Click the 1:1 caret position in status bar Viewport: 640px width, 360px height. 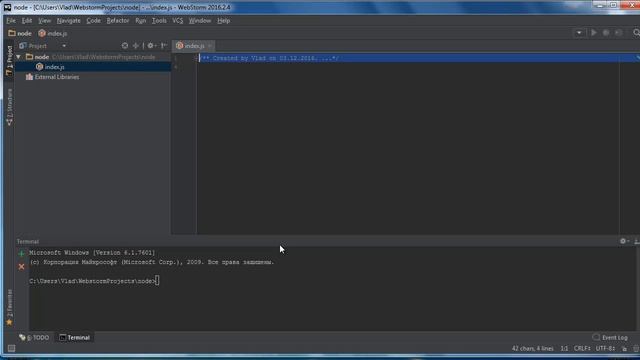[564, 349]
